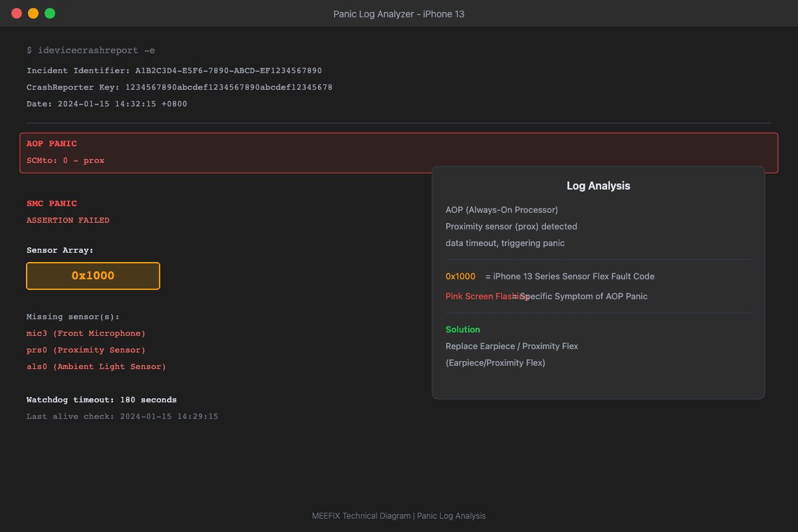Select the CrashReporter Key line
798x532 pixels.
[180, 87]
